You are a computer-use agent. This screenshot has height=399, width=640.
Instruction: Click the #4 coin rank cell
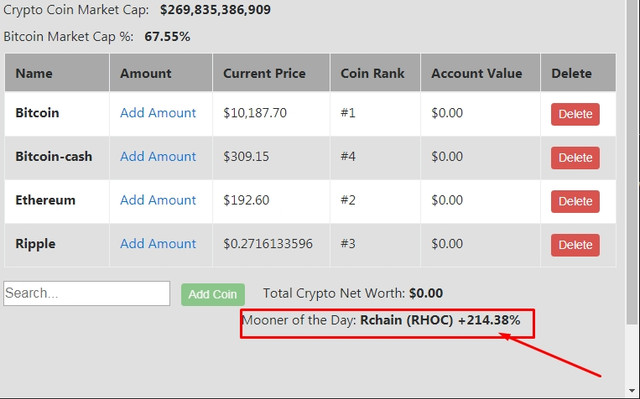pyautogui.click(x=375, y=157)
